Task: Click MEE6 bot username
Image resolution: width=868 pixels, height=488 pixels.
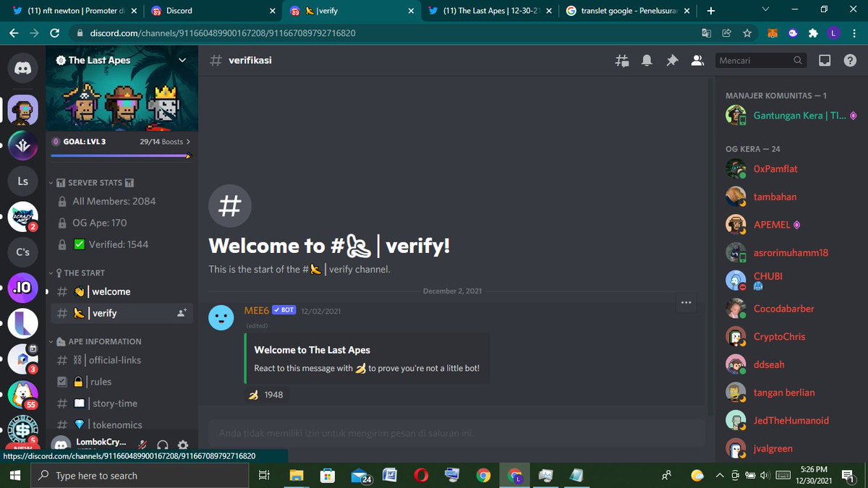Action: [x=258, y=310]
